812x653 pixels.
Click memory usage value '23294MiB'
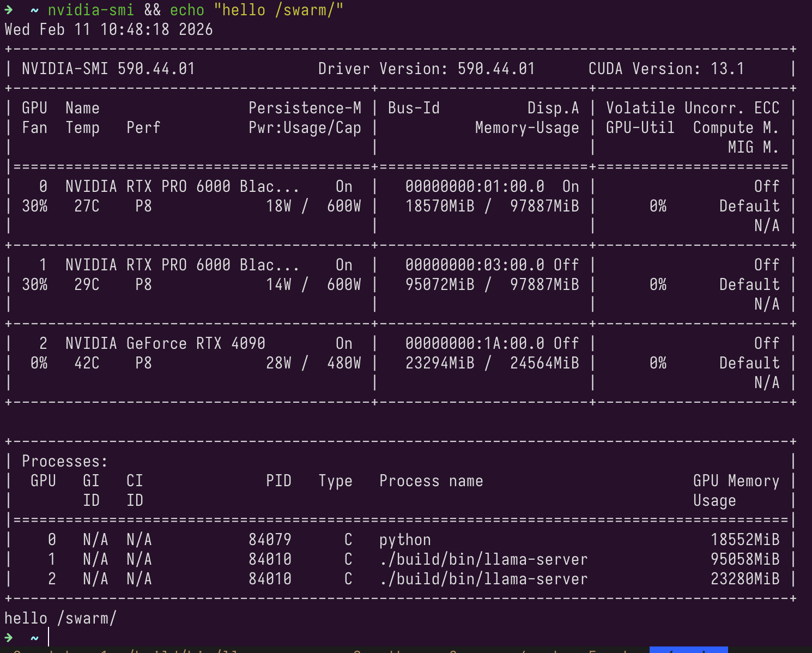[x=440, y=363]
